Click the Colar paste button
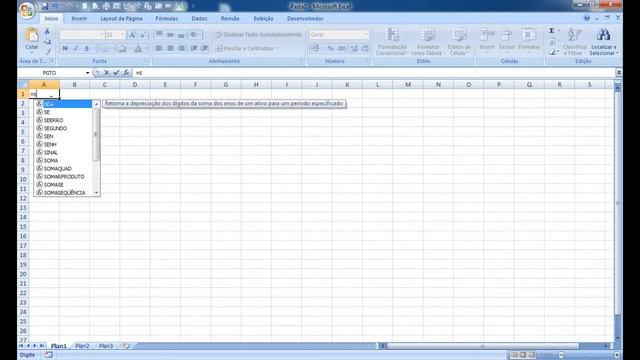The height and width of the screenshot is (360, 640). click(x=31, y=40)
